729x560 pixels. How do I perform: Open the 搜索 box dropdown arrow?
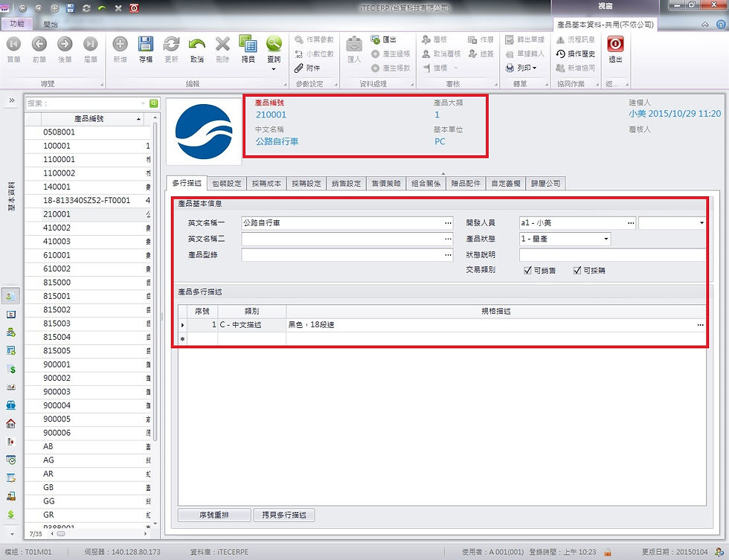(143, 103)
